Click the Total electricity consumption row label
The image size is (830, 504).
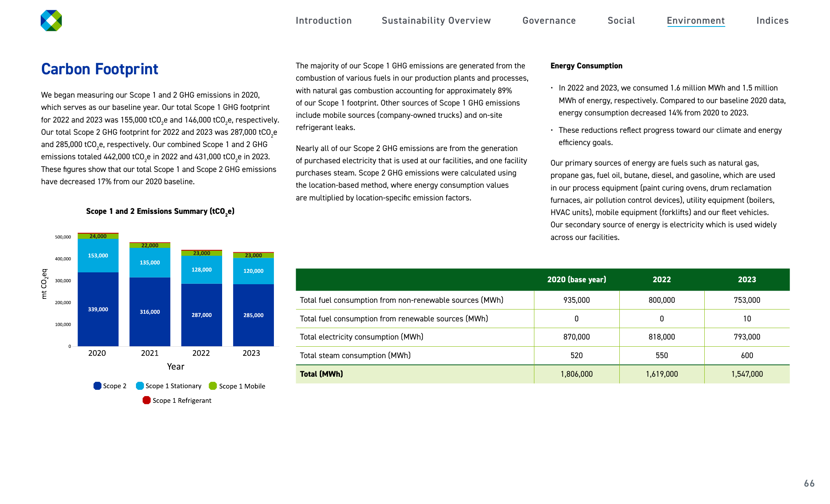(x=362, y=337)
